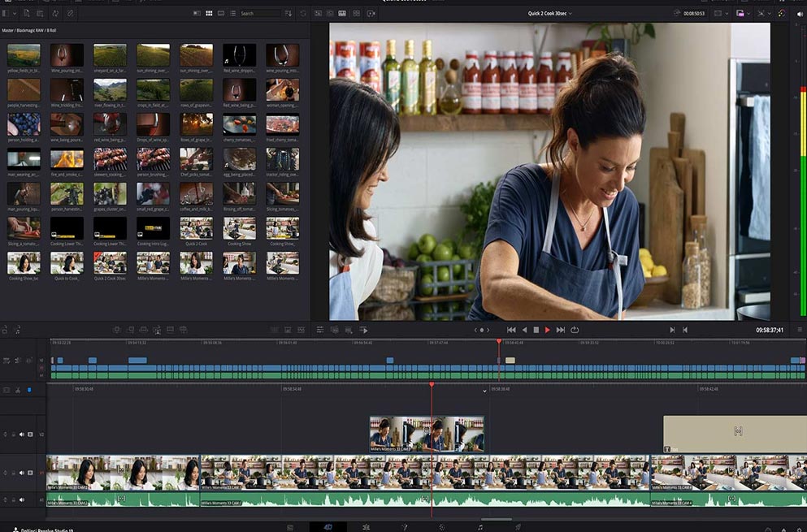
Task: Toggle video visibility on track V1
Action: click(30, 473)
